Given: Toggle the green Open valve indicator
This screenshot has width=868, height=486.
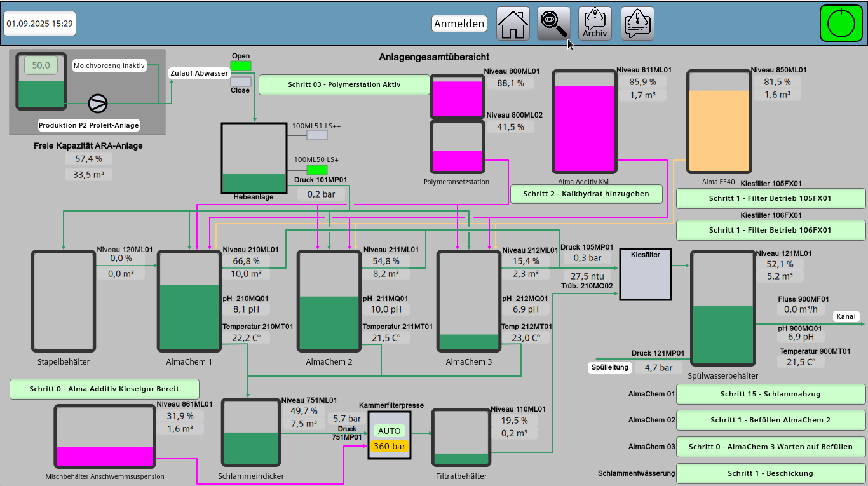Looking at the screenshot, I should pyautogui.click(x=241, y=65).
